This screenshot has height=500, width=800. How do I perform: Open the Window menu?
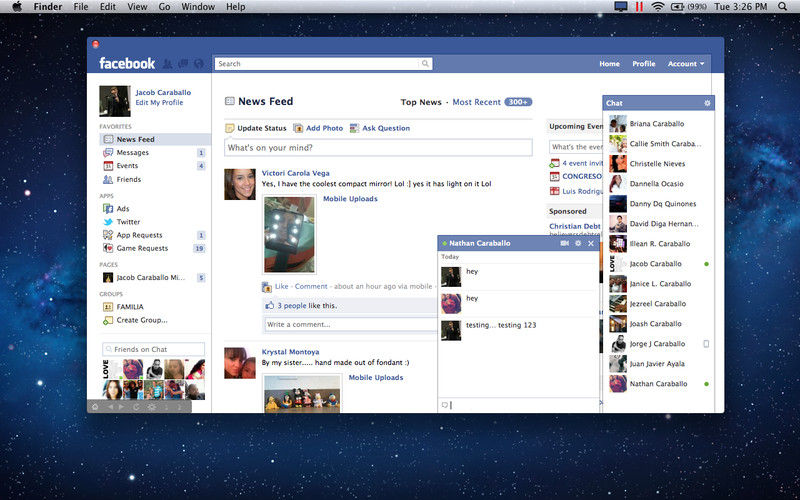tap(198, 7)
